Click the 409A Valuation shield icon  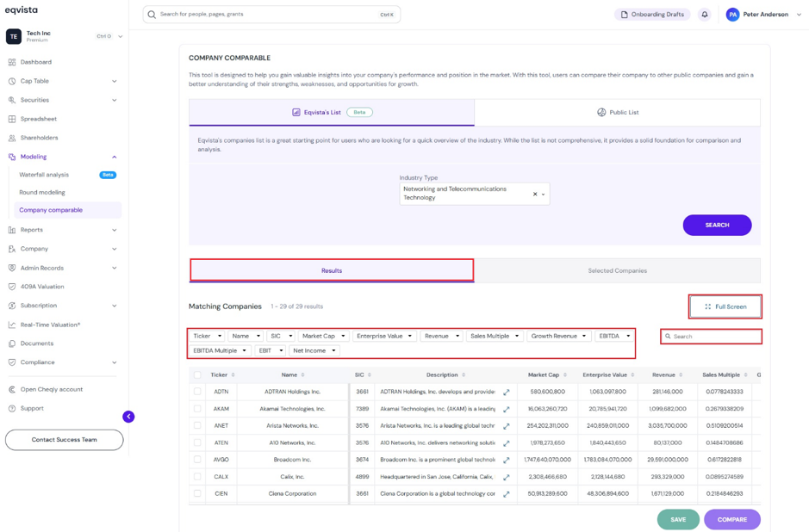[x=12, y=287]
